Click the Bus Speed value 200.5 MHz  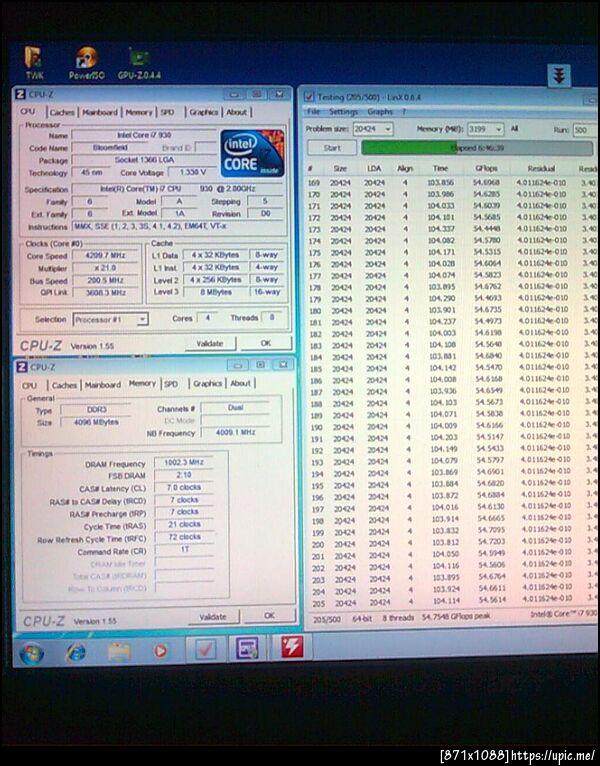(105, 280)
